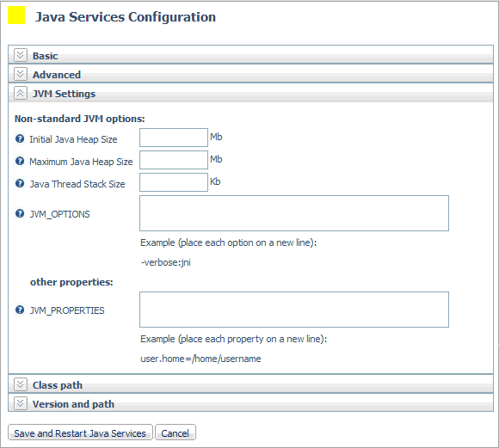Expand the Version and path section chevron
499x448 pixels.
(x=21, y=404)
